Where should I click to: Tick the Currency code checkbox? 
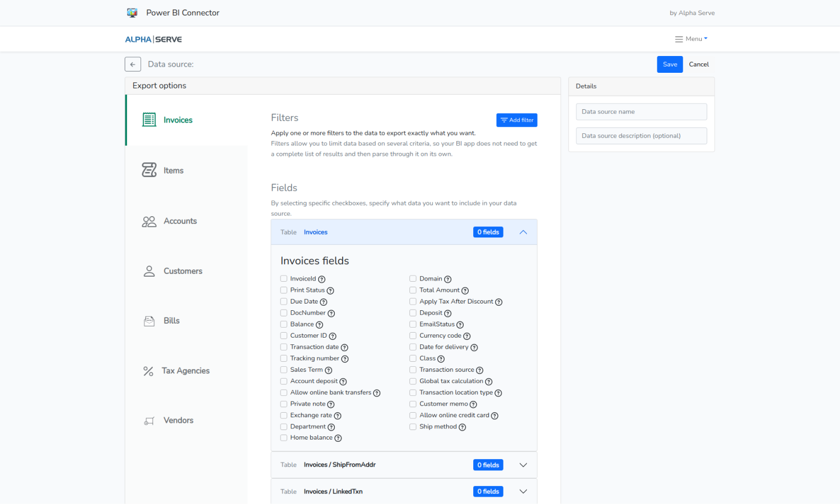click(413, 335)
